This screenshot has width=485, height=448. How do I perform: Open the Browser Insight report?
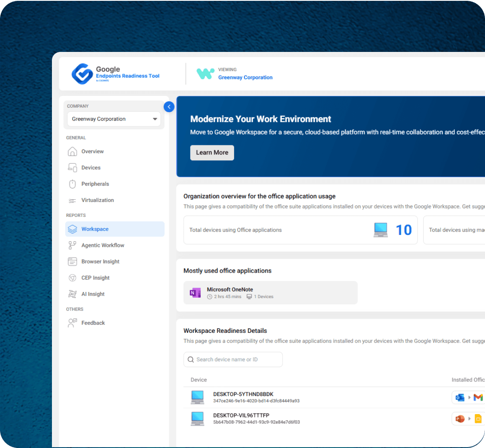pyautogui.click(x=115, y=262)
